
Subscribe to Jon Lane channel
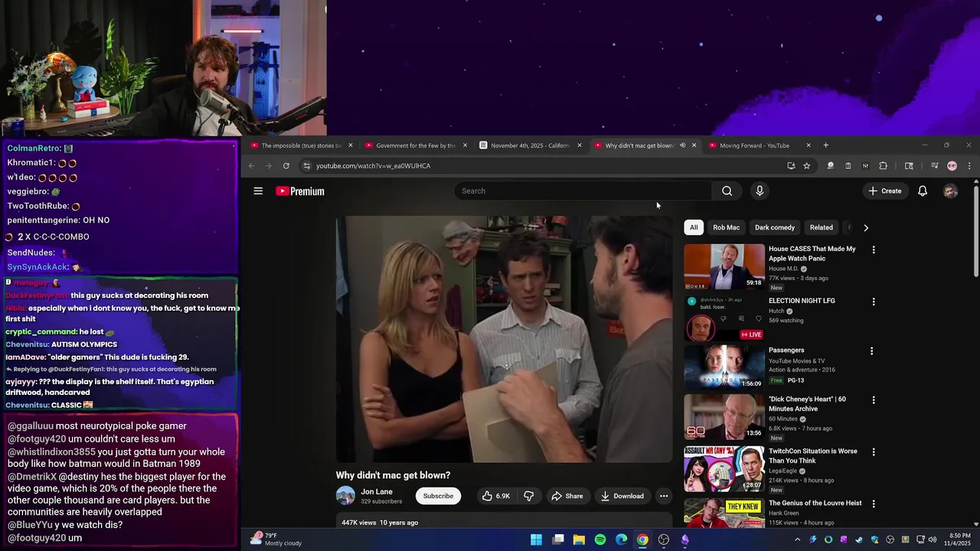438,496
